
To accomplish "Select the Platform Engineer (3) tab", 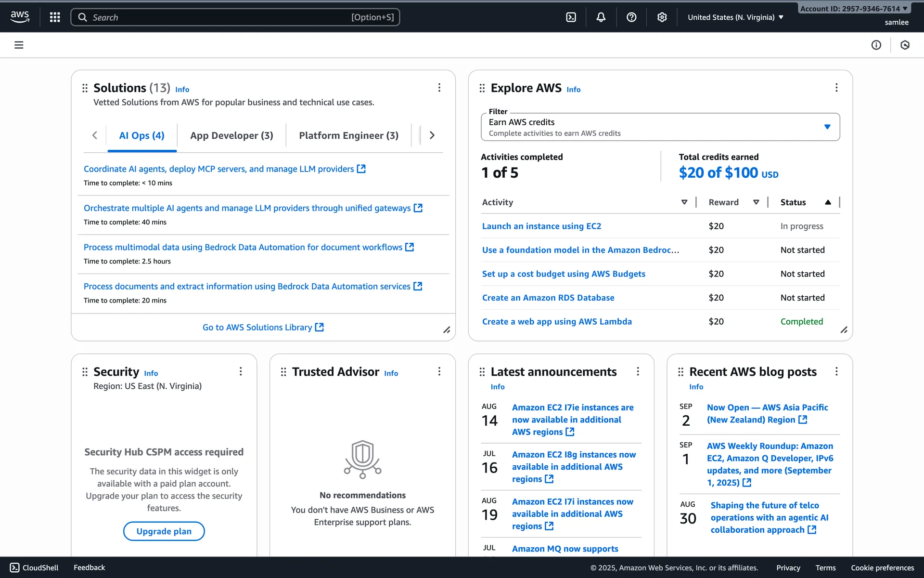I will (348, 135).
